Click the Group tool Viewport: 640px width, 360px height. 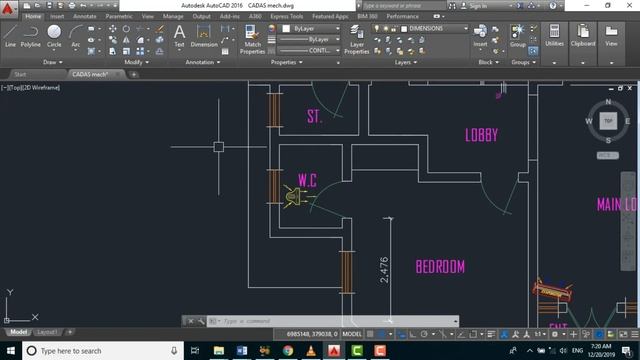pos(518,36)
